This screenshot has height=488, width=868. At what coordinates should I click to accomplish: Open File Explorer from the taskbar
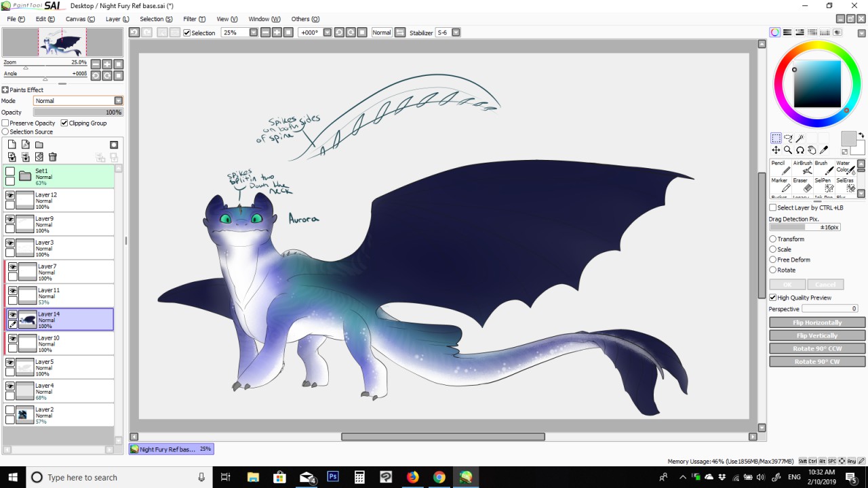pos(253,476)
